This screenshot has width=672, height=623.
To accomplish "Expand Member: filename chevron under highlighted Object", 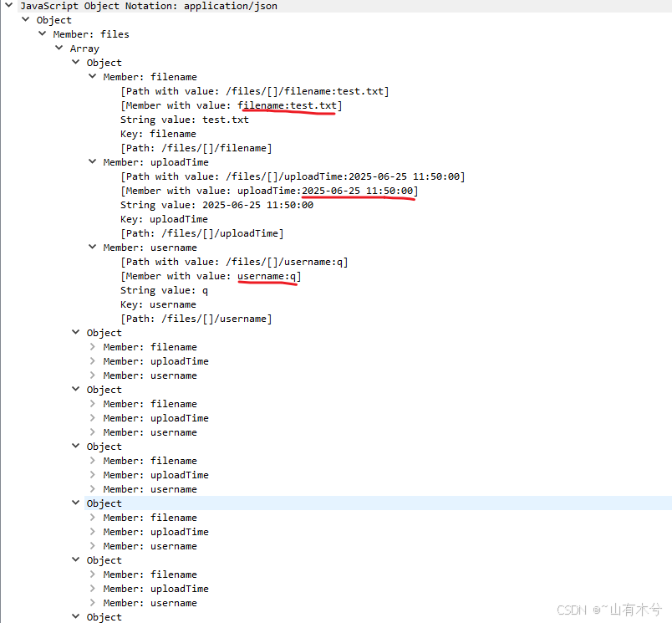I will [x=92, y=518].
